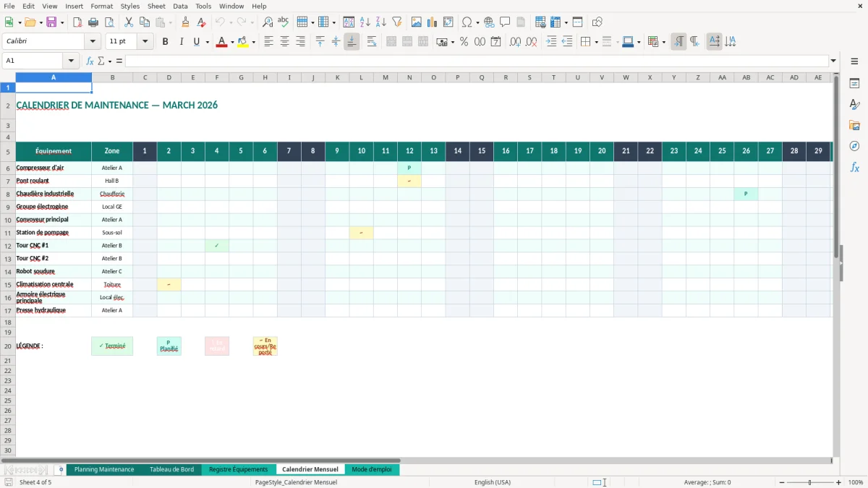Switch to Tableau de Bord sheet tab
This screenshot has height=488, width=868.
(171, 469)
